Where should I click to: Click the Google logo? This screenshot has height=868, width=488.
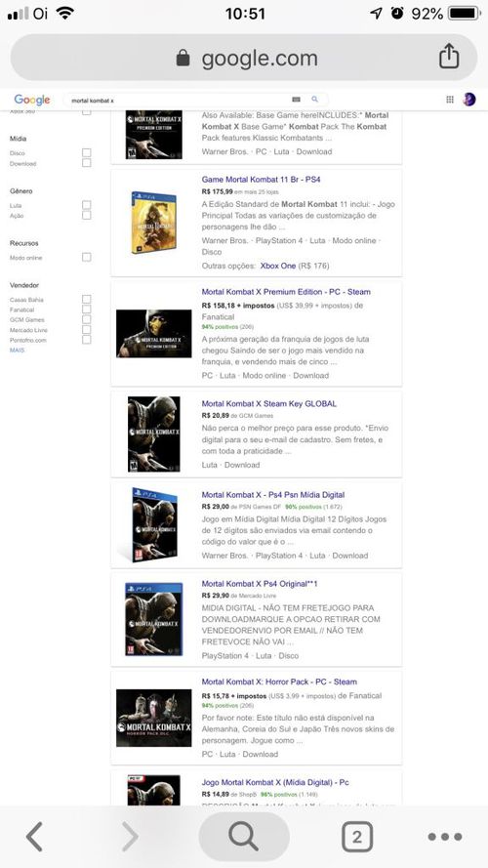32,101
